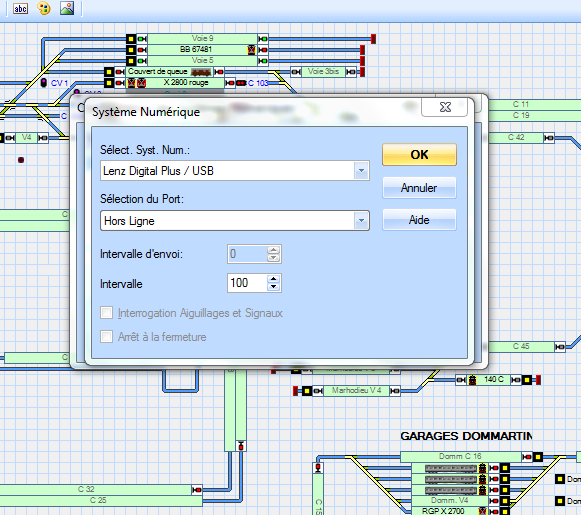
Task: Click red contact indicator right of C 32
Action: point(197,490)
